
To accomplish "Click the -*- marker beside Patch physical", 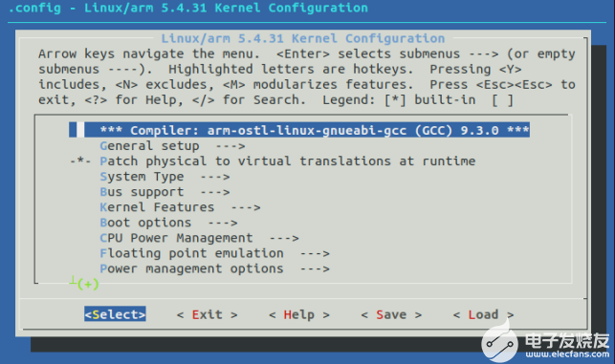I will pos(80,161).
